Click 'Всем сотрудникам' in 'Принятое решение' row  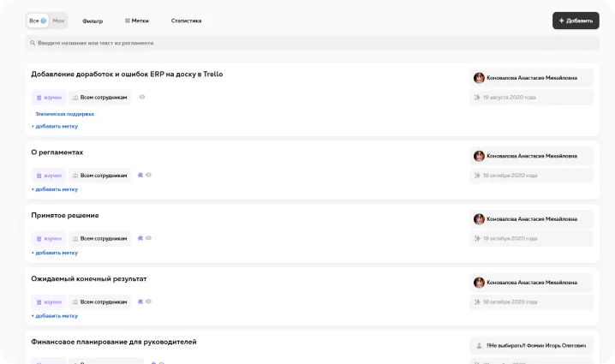(100, 238)
